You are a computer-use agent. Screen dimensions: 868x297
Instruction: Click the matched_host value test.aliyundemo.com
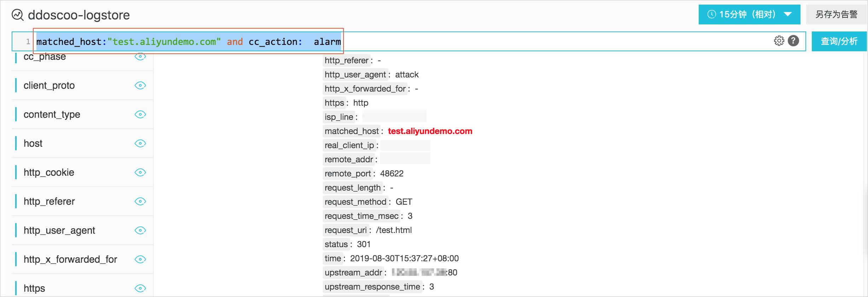pyautogui.click(x=430, y=131)
